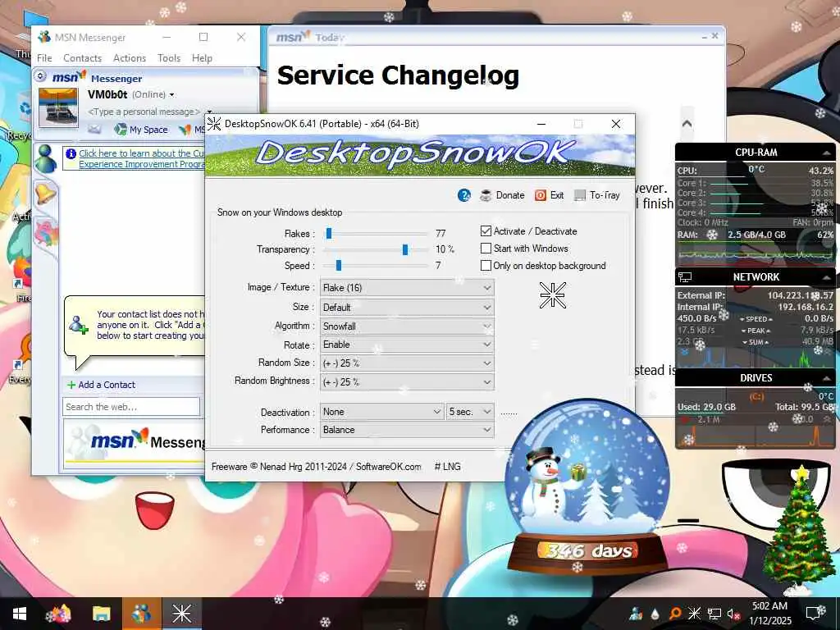This screenshot has width=840, height=630.
Task: Select the MSN alerts bell tab icon
Action: [46, 193]
